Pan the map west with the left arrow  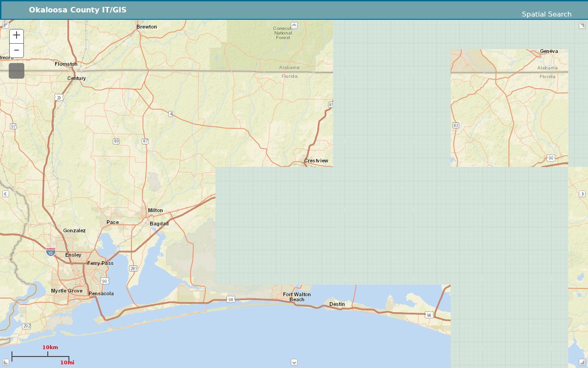pyautogui.click(x=6, y=194)
